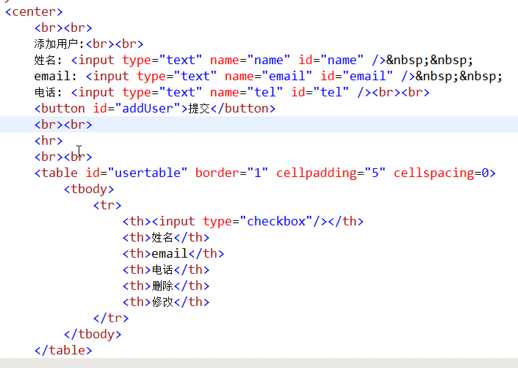Image resolution: width=518 pixels, height=368 pixels.
Task: Click the closing </table> tag
Action: pyautogui.click(x=63, y=350)
